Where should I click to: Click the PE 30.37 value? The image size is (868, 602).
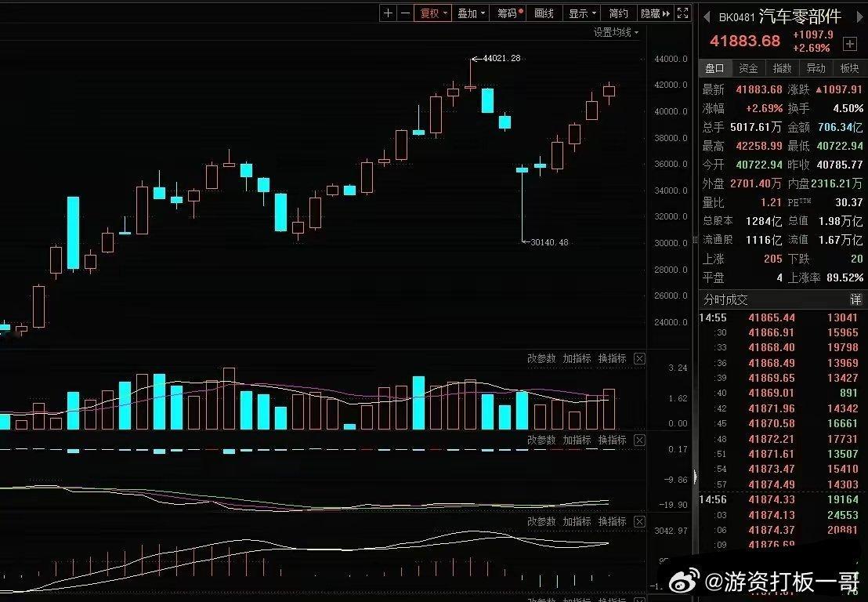click(849, 202)
